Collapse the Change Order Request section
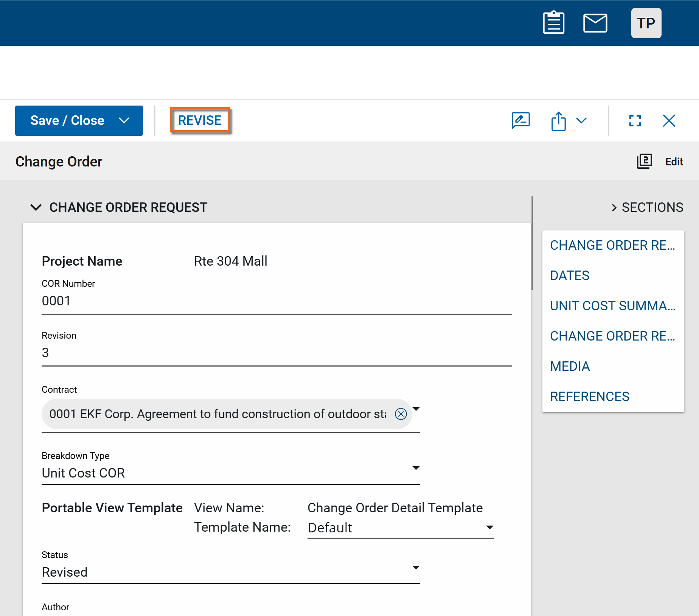The image size is (699, 616). (x=36, y=207)
